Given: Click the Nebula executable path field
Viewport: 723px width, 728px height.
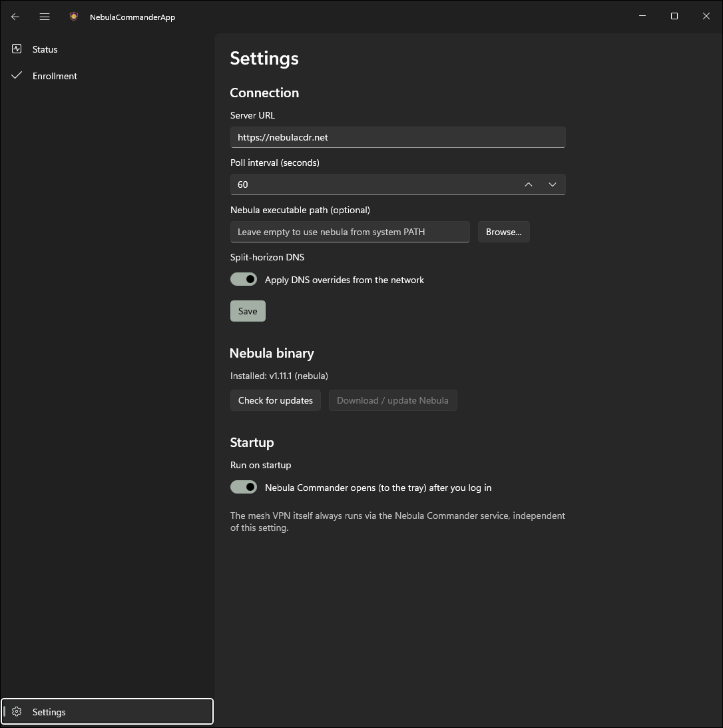Looking at the screenshot, I should click(x=350, y=232).
